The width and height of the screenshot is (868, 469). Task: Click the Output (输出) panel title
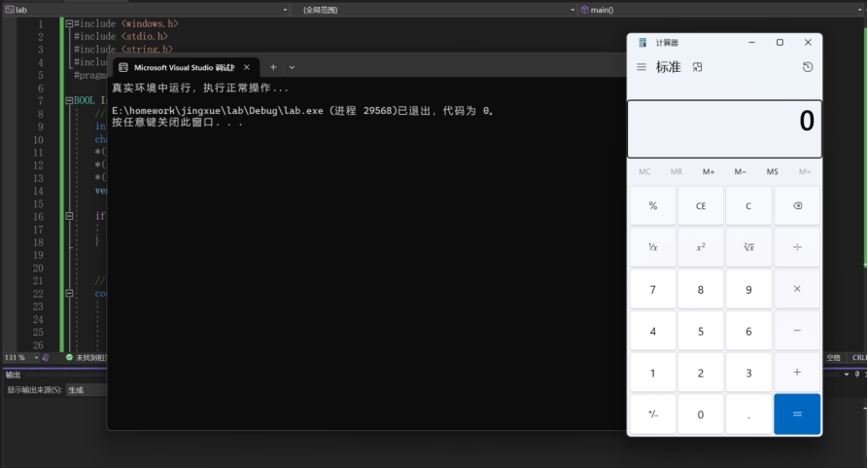tap(13, 376)
